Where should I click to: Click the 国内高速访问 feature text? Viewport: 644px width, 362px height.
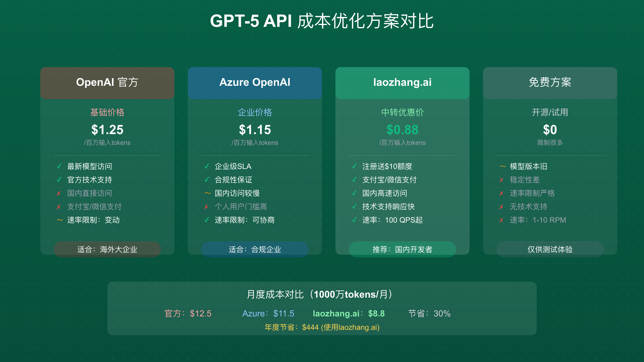pyautogui.click(x=385, y=193)
